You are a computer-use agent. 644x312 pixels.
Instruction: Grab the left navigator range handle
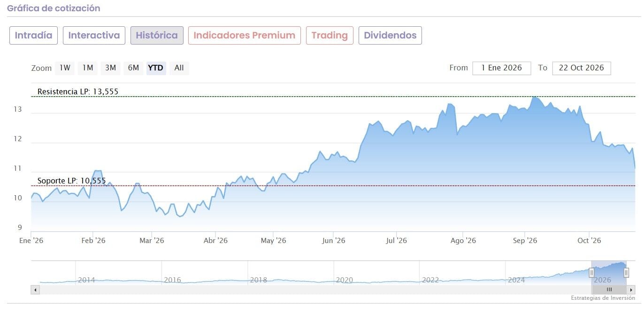[591, 273]
